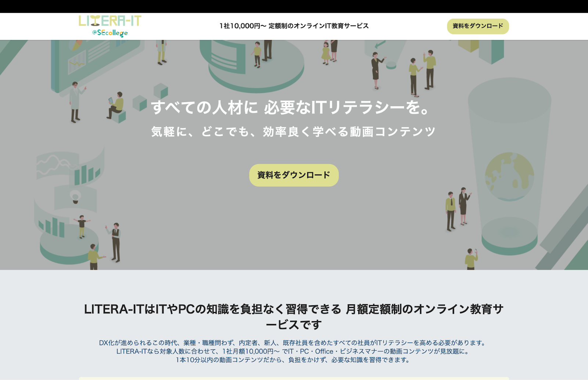
Task: Click the hero headline すべての人材に 必要なITリテラシーを。
Action: [x=291, y=107]
